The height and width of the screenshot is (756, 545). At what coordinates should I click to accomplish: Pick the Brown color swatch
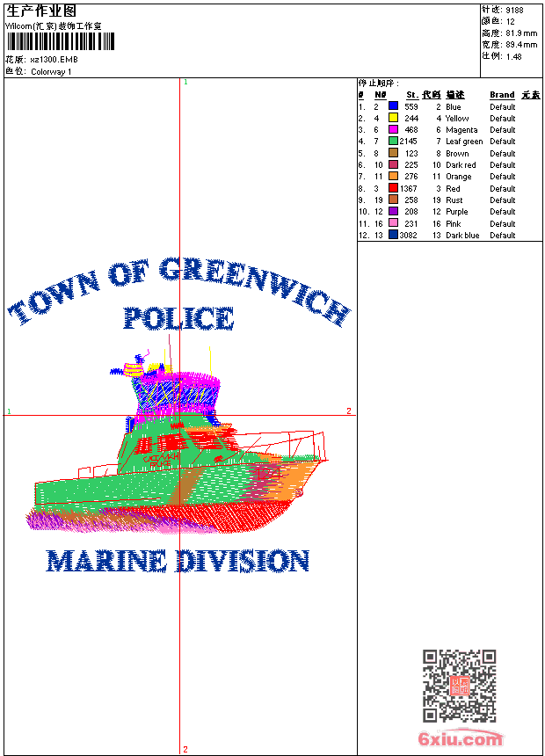pos(394,153)
